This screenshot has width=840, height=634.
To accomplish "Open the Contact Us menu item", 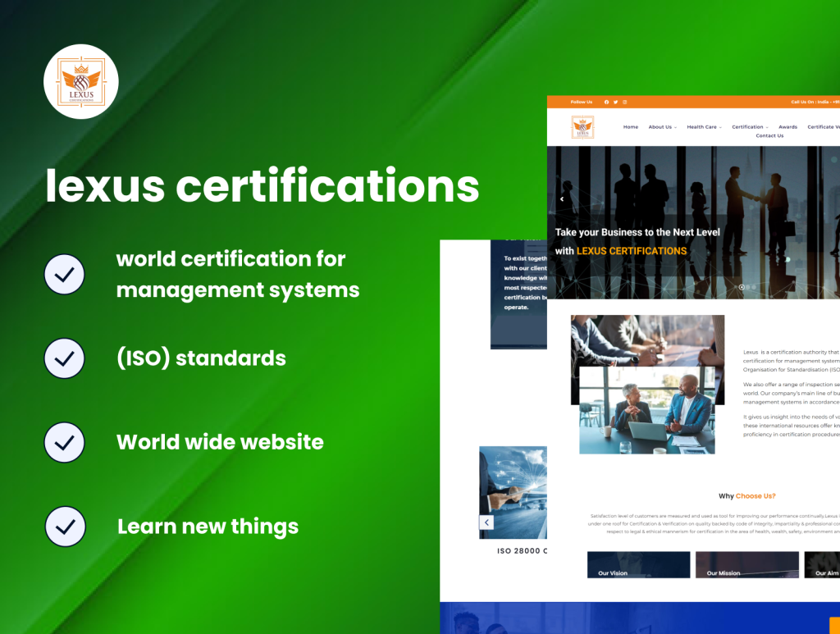I will point(769,135).
